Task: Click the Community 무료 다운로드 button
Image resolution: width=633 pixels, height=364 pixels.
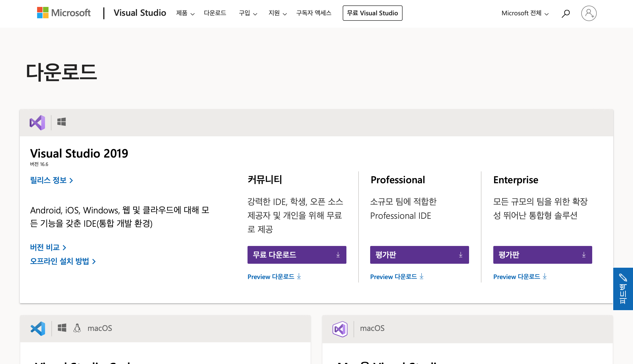Action: 297,255
